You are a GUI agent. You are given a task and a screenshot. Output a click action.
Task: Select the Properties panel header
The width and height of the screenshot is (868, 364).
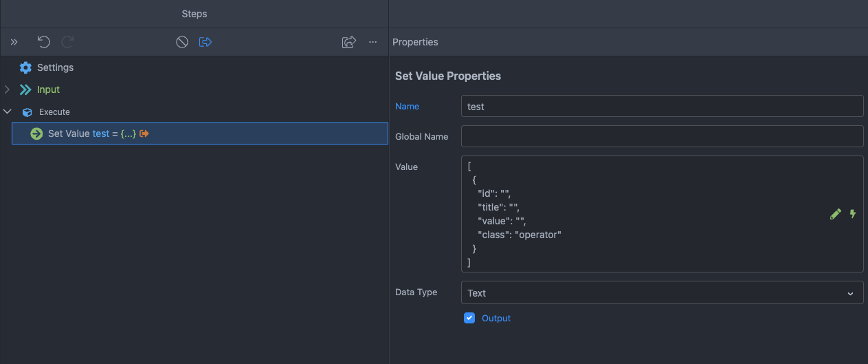[x=415, y=42]
